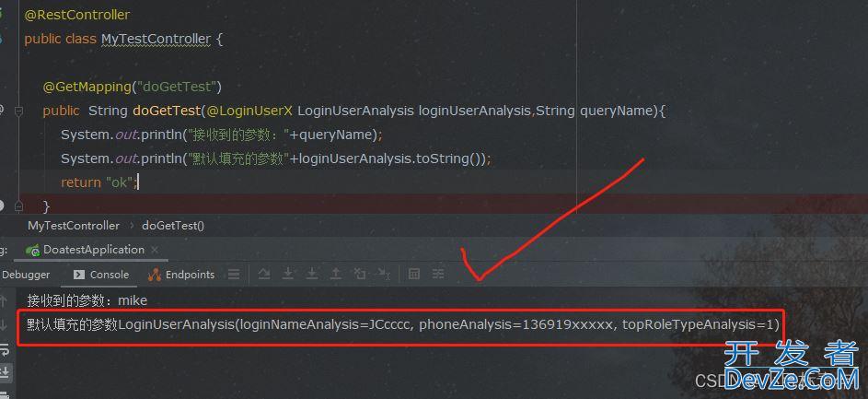Switch to the Debugger tab

[x=26, y=275]
